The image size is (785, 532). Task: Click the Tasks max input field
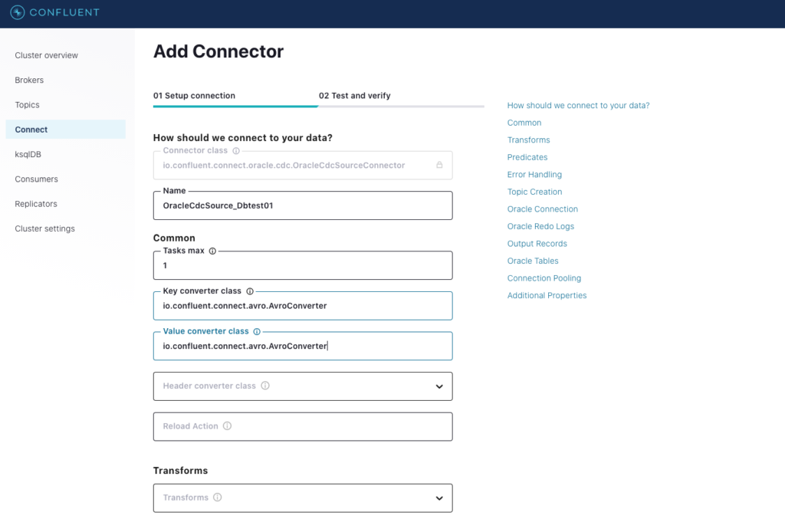tap(302, 264)
